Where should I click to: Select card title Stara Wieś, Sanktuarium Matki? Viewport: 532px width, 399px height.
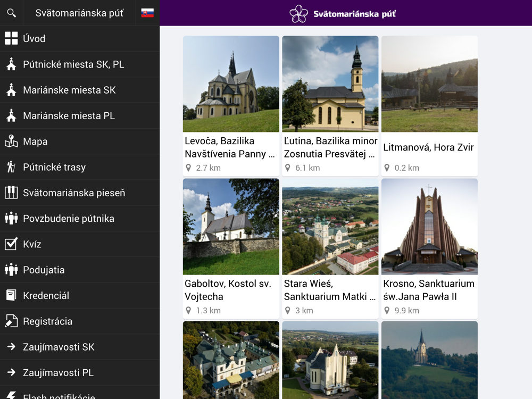tap(330, 290)
